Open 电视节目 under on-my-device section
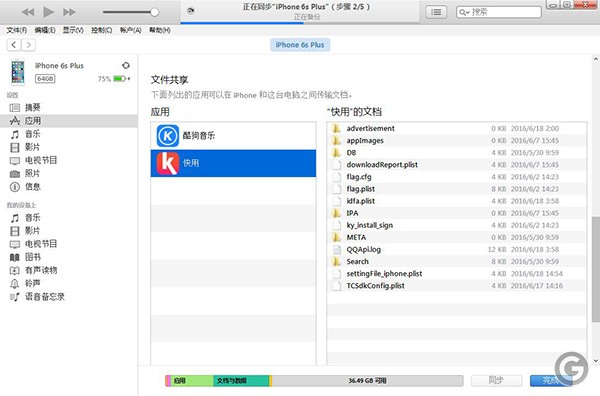Viewport: 600px width, 396px height. coord(69,244)
